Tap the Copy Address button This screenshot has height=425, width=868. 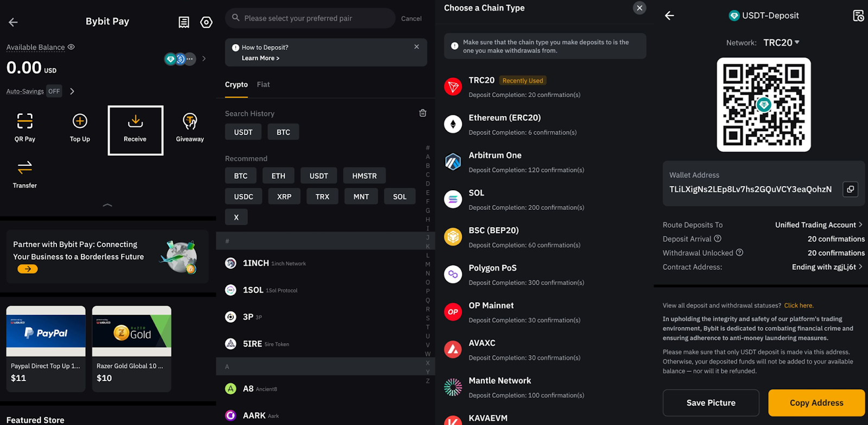click(816, 403)
